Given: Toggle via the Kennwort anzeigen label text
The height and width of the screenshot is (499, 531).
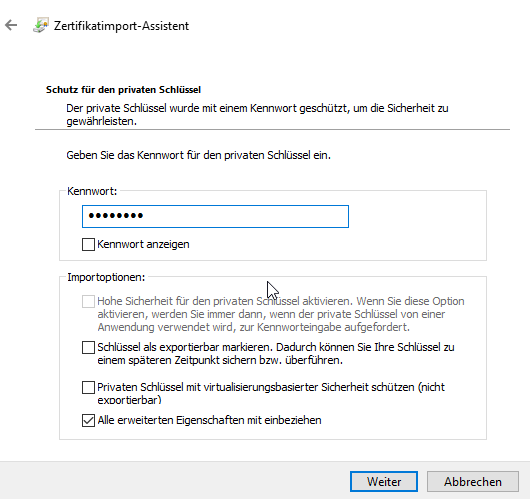Looking at the screenshot, I should (143, 244).
